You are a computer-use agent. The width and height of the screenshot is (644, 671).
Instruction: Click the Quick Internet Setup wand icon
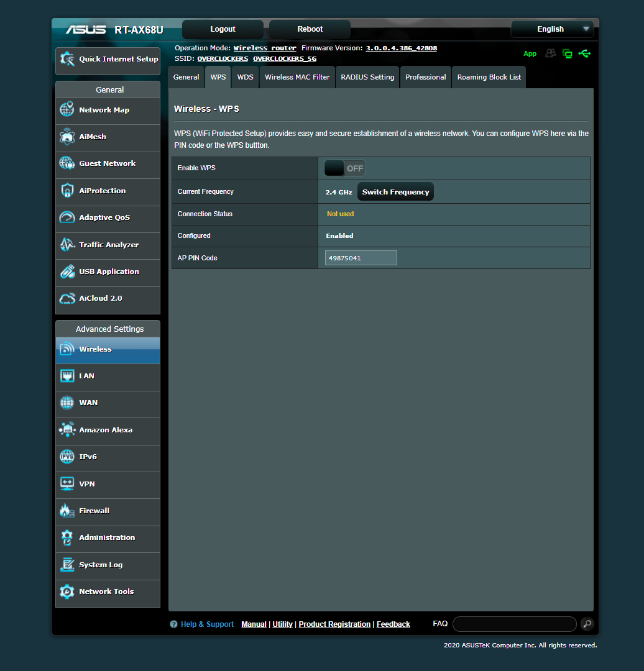click(67, 59)
